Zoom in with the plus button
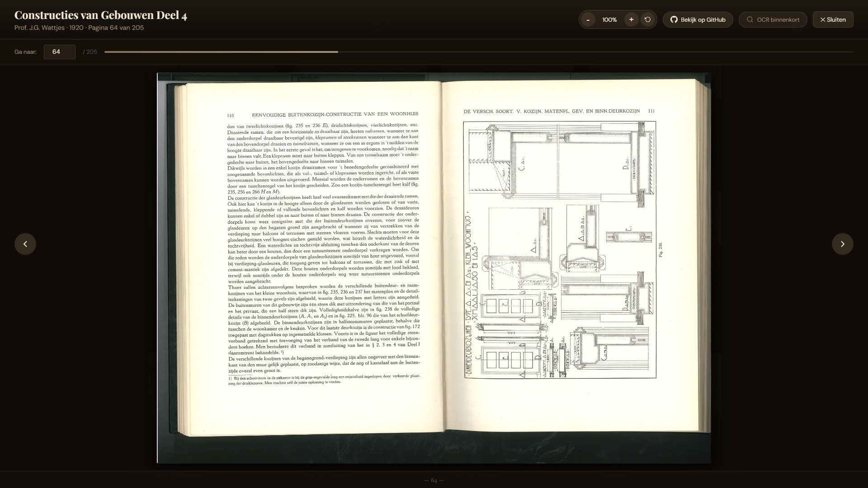The image size is (868, 488). point(631,19)
